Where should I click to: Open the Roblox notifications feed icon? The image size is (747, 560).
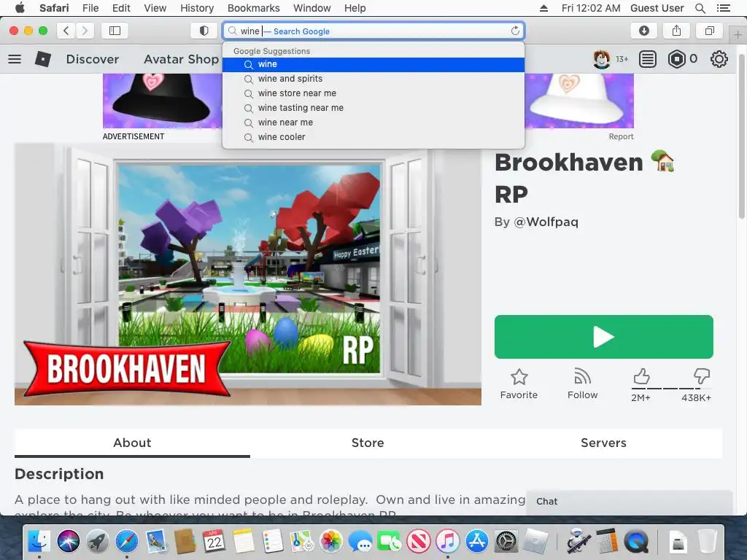point(648,59)
